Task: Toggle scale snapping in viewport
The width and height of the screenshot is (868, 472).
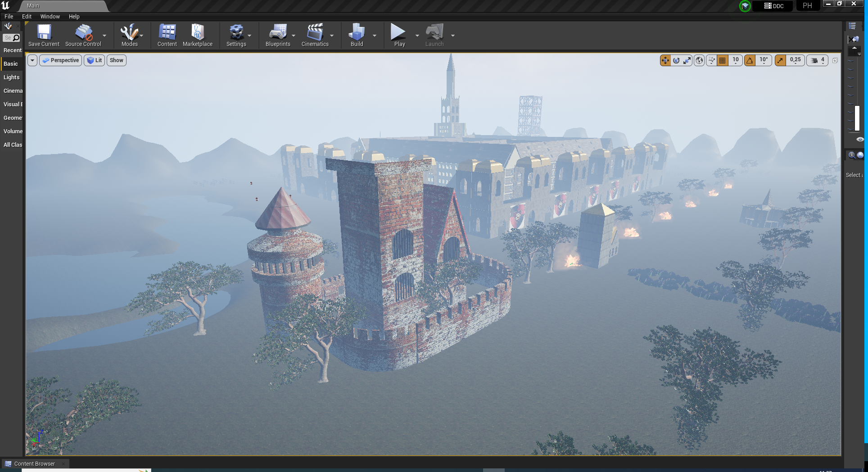Action: click(x=781, y=60)
